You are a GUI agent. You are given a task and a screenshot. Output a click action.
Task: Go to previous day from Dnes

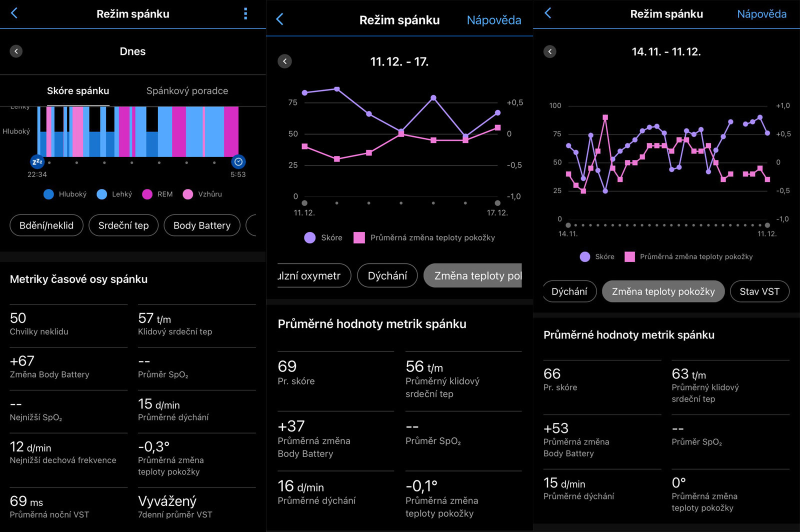tap(16, 51)
